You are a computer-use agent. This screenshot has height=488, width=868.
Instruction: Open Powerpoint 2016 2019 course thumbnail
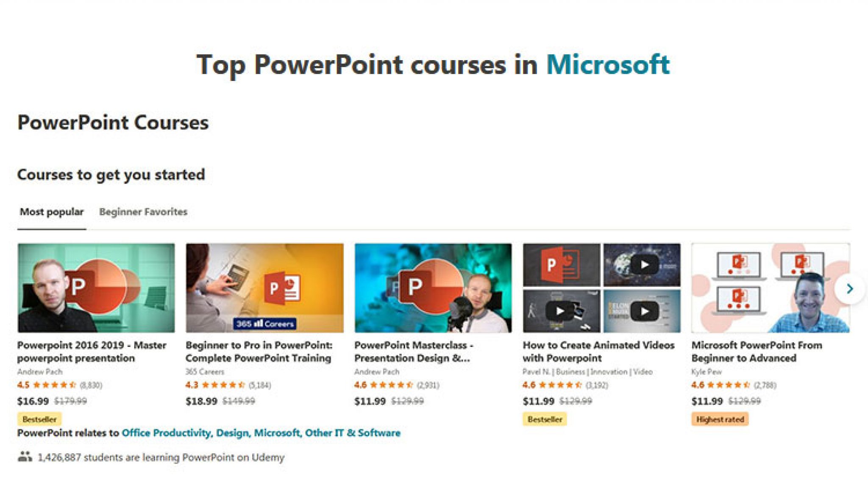pos(96,288)
